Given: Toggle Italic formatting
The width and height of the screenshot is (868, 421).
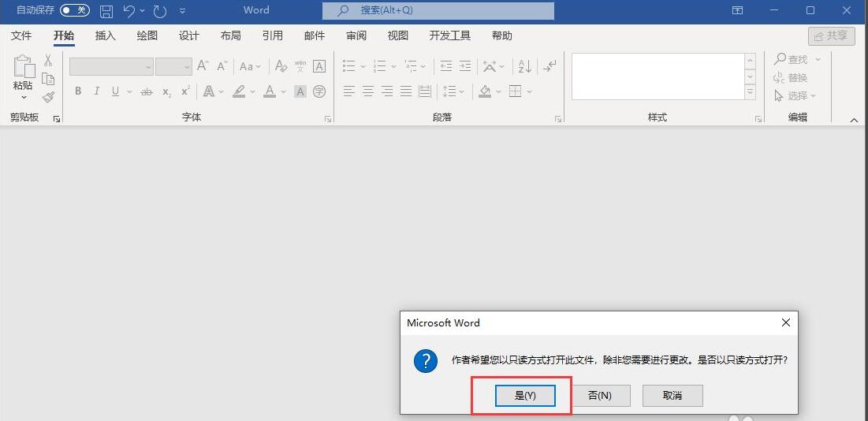Looking at the screenshot, I should (x=96, y=91).
